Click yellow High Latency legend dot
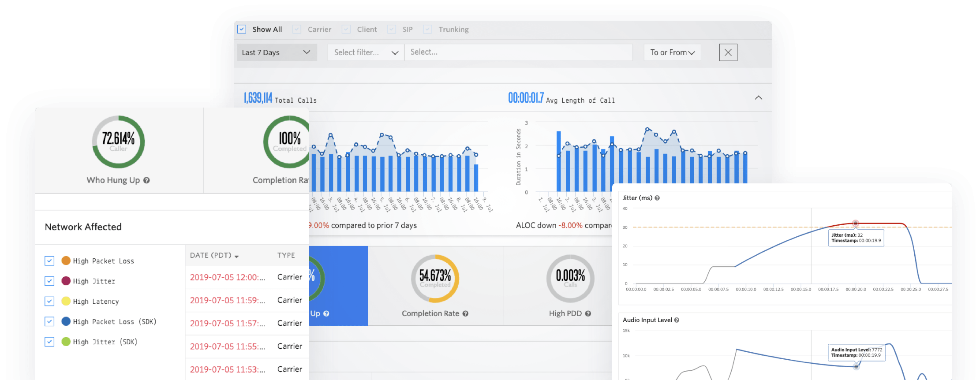 click(x=66, y=301)
